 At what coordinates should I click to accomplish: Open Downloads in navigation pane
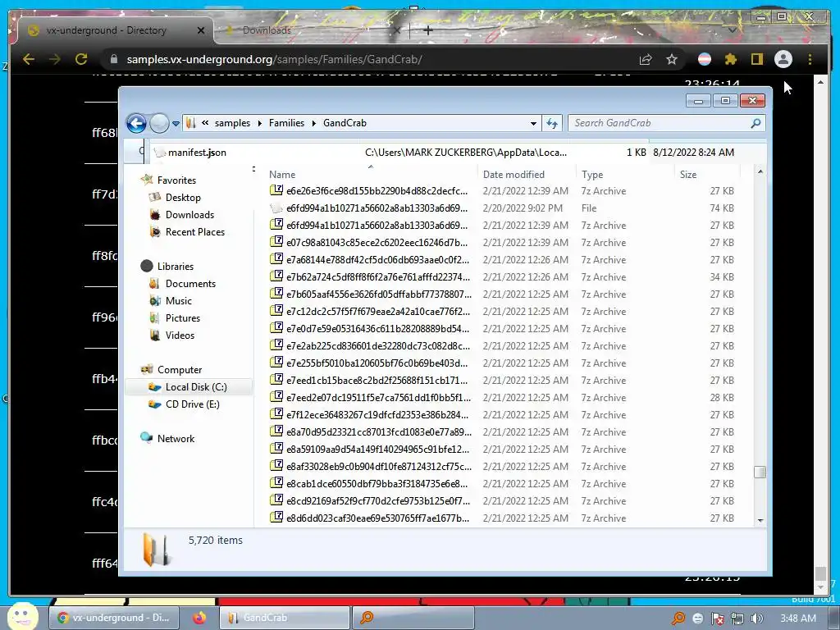coord(189,215)
